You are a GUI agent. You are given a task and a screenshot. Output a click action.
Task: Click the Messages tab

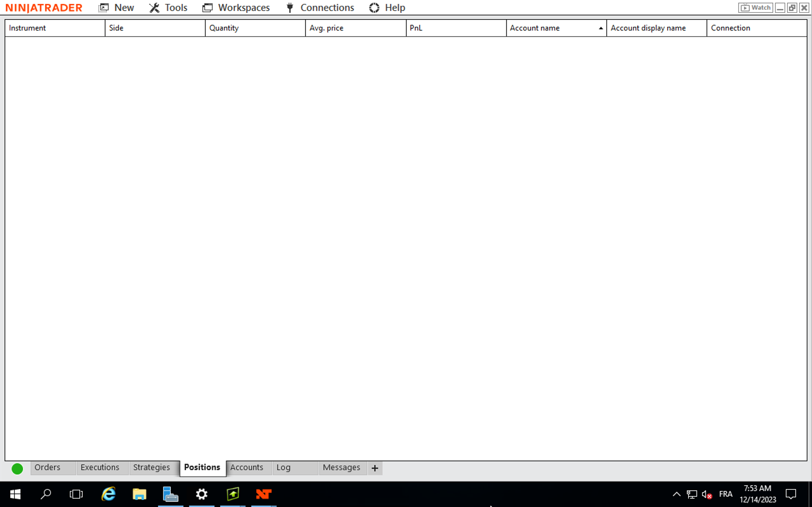coord(341,467)
